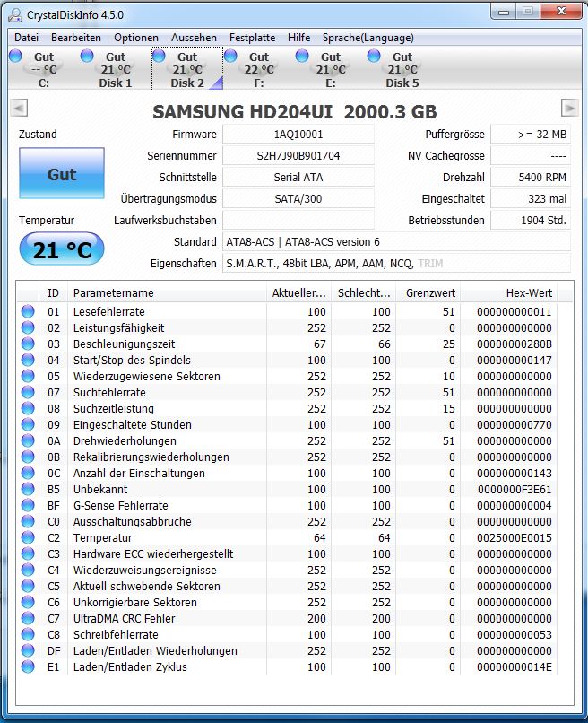
Task: Open the Aussehen menu
Action: point(194,38)
